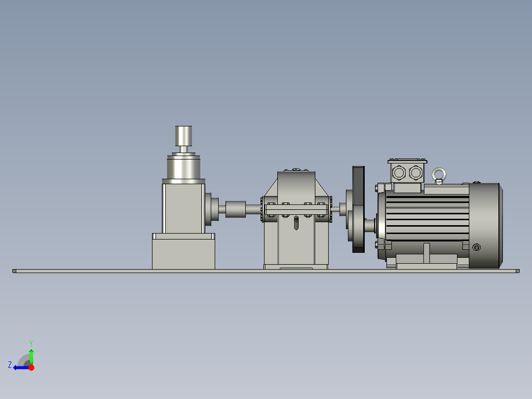532x399 pixels.
Task: Select the dark brake disc near the motor
Action: pyautogui.click(x=358, y=209)
